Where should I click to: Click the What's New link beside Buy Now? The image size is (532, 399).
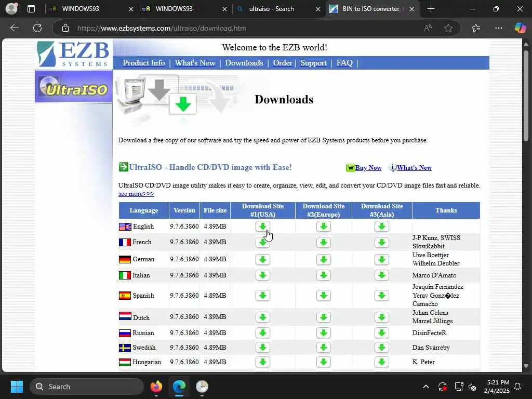click(x=414, y=168)
